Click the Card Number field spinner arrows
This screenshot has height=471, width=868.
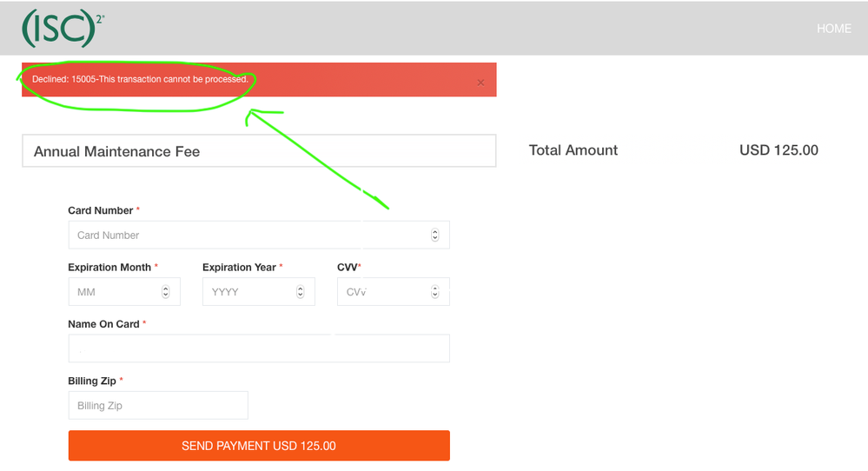[x=435, y=235]
